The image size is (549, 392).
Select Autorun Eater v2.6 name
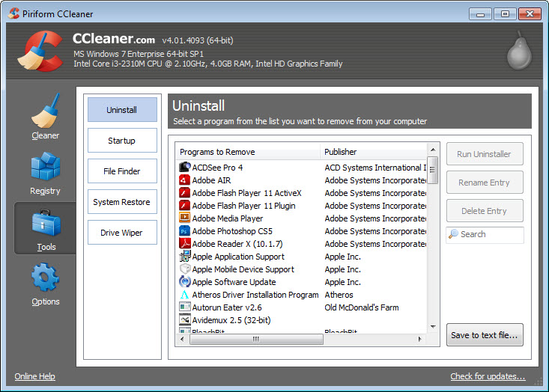(227, 307)
